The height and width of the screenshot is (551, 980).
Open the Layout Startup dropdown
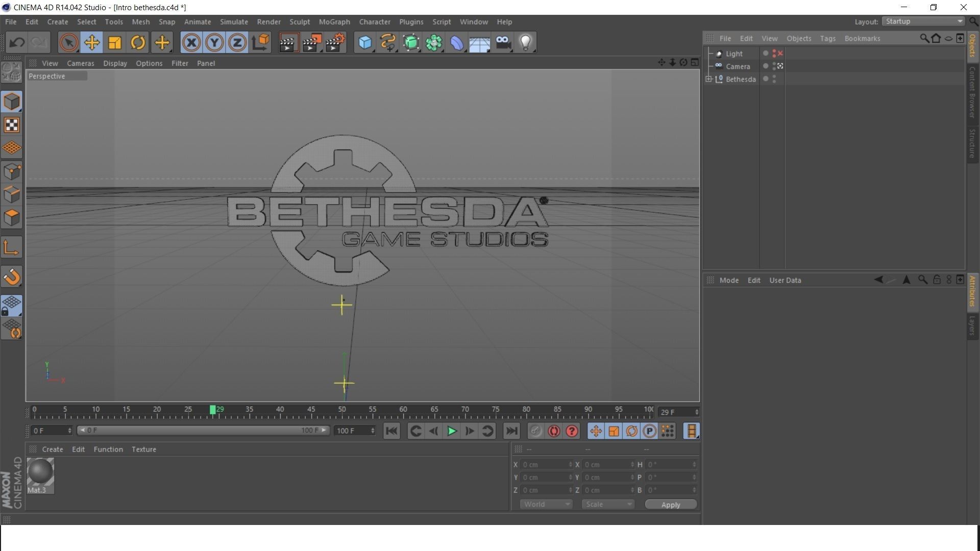click(x=924, y=21)
